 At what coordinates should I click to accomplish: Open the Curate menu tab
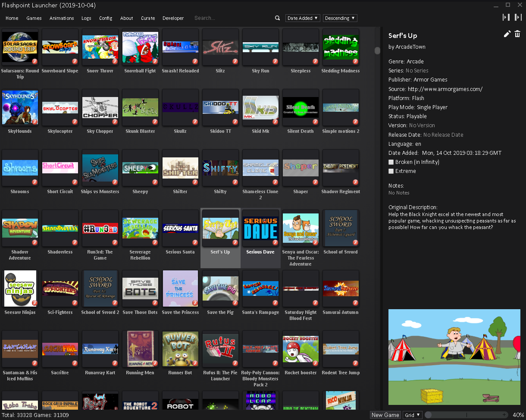coord(148,18)
